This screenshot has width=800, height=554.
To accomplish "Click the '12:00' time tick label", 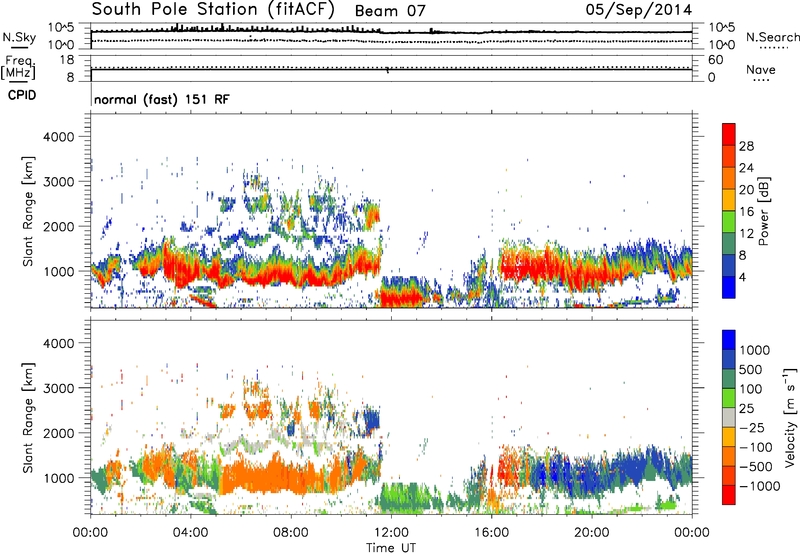I will point(391,532).
